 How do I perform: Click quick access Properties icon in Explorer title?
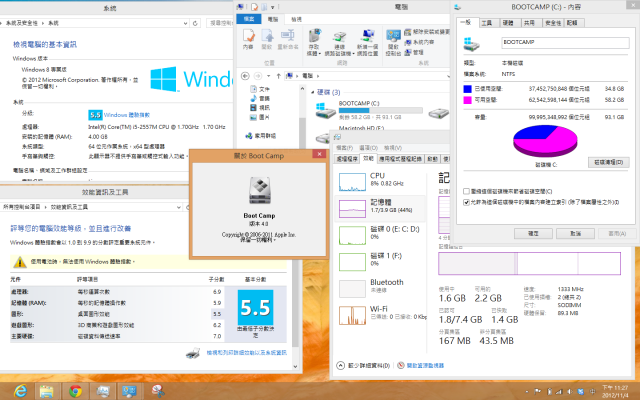[254, 7]
